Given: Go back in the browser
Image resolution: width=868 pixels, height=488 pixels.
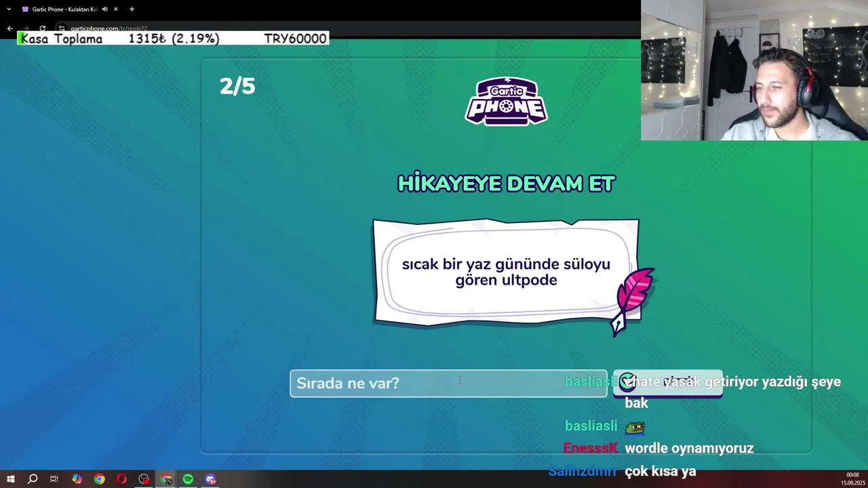Looking at the screenshot, I should [x=9, y=28].
